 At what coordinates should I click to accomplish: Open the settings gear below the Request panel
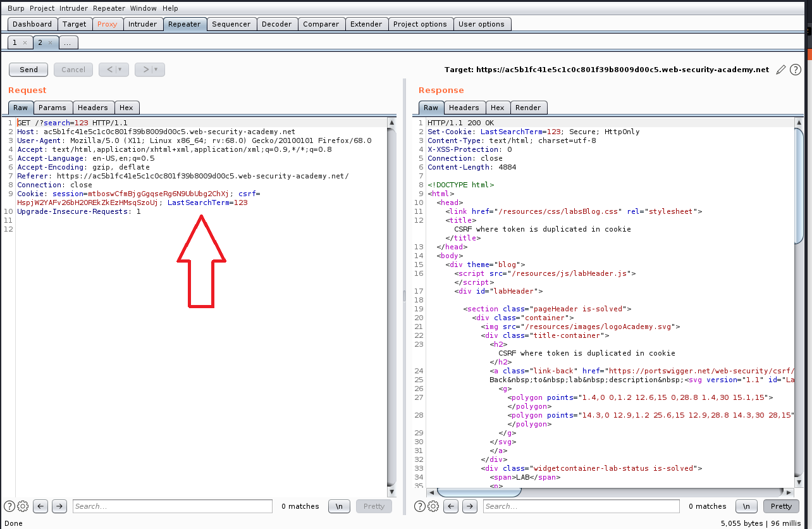pyautogui.click(x=23, y=506)
